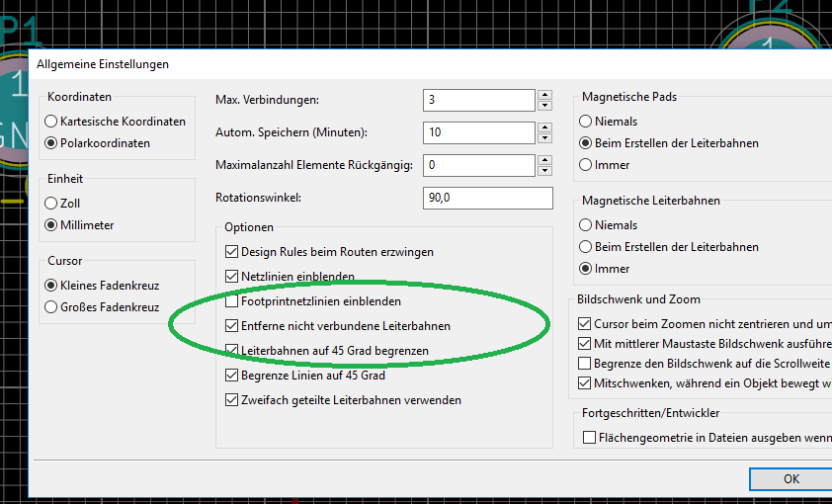
Task: Set Magnetische Leiterbahnen to Niemals
Action: point(585,225)
